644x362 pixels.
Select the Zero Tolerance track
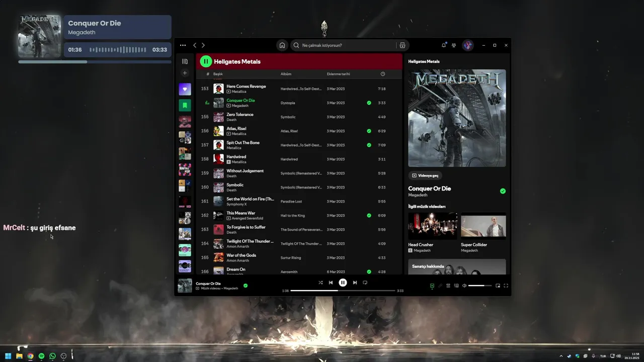[x=299, y=117]
